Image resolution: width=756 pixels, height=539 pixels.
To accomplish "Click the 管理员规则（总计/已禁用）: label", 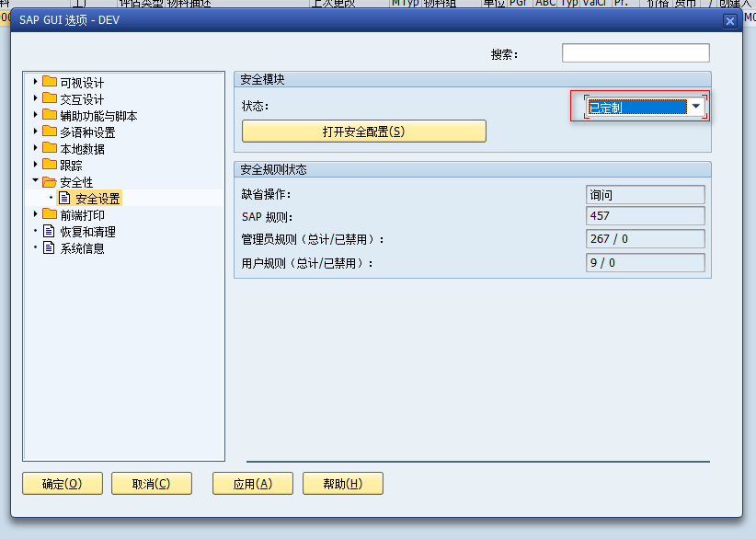I will 313,240.
